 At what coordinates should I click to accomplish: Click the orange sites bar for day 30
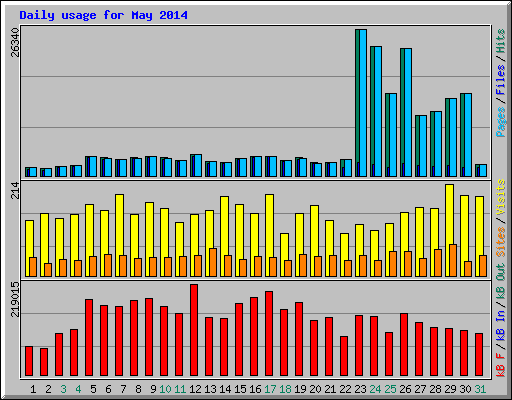click(x=468, y=269)
